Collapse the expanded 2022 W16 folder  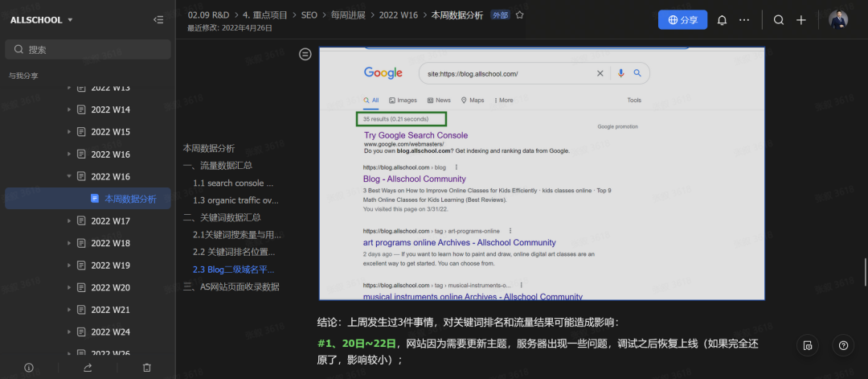[69, 176]
